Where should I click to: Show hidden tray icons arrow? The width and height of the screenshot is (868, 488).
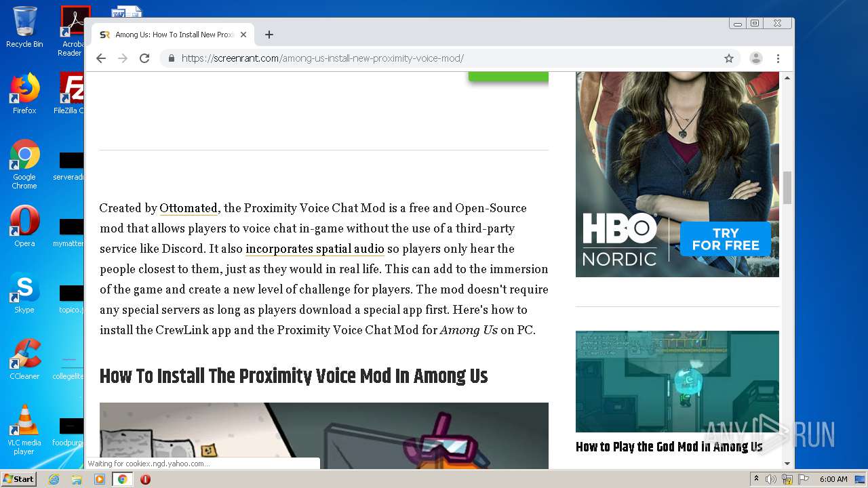tap(756, 479)
